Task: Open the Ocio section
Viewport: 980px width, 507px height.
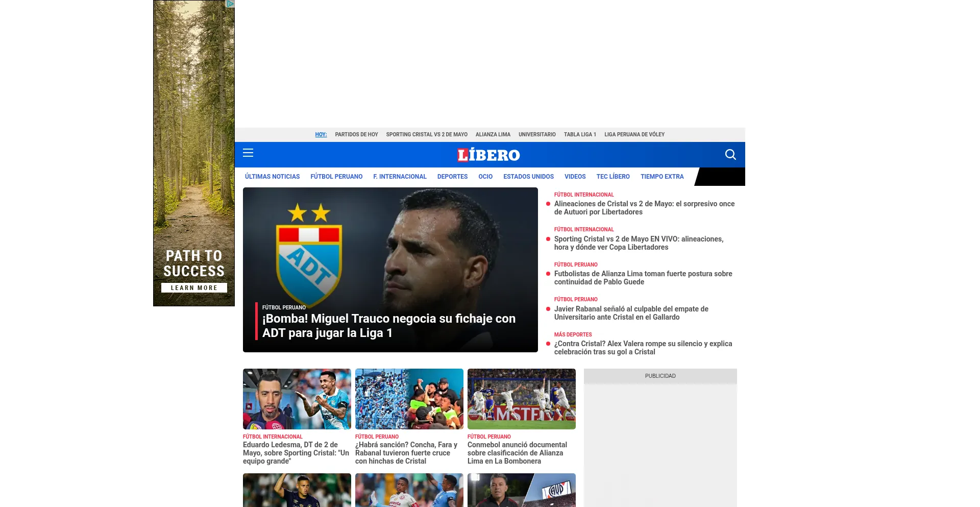Action: tap(485, 177)
